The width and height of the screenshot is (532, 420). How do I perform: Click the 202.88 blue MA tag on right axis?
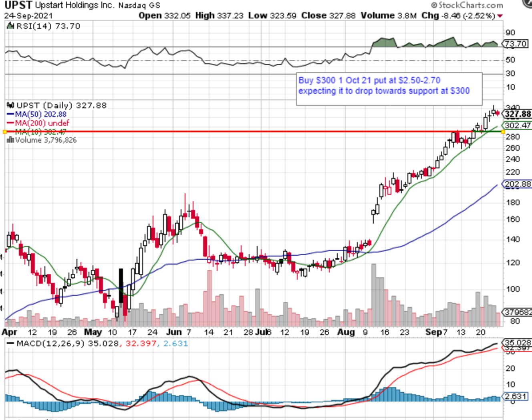(x=517, y=184)
